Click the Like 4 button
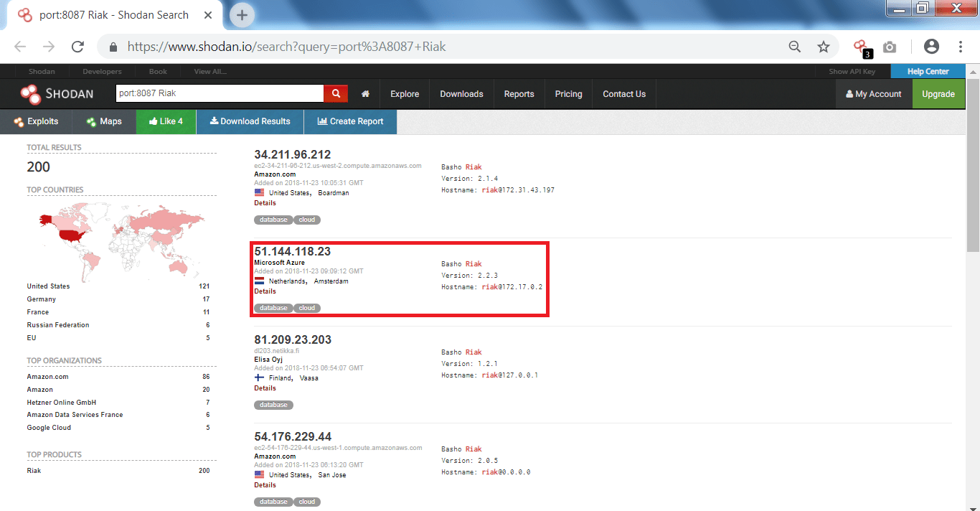The image size is (980, 511). pos(166,121)
